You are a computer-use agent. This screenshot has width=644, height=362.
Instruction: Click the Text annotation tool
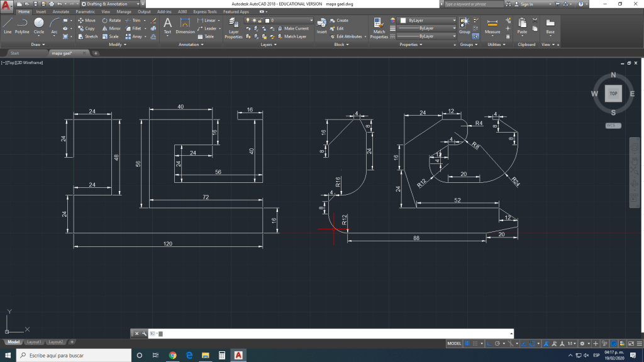point(167,25)
